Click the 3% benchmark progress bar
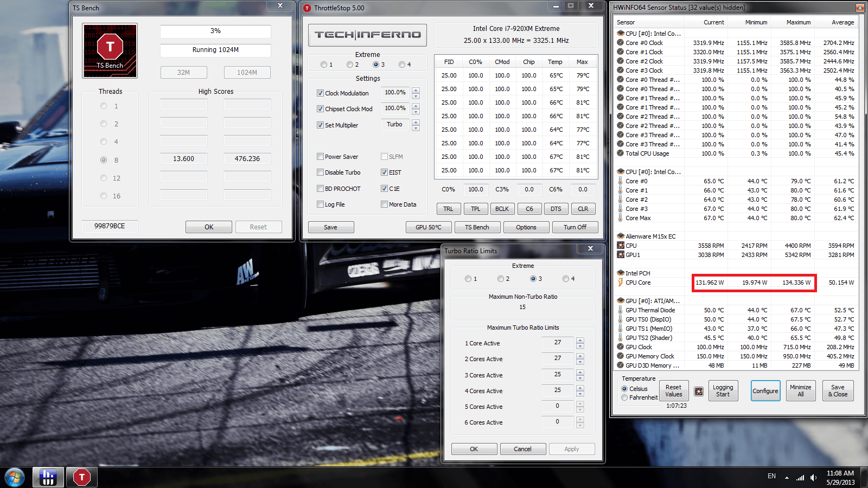868x488 pixels. (215, 31)
